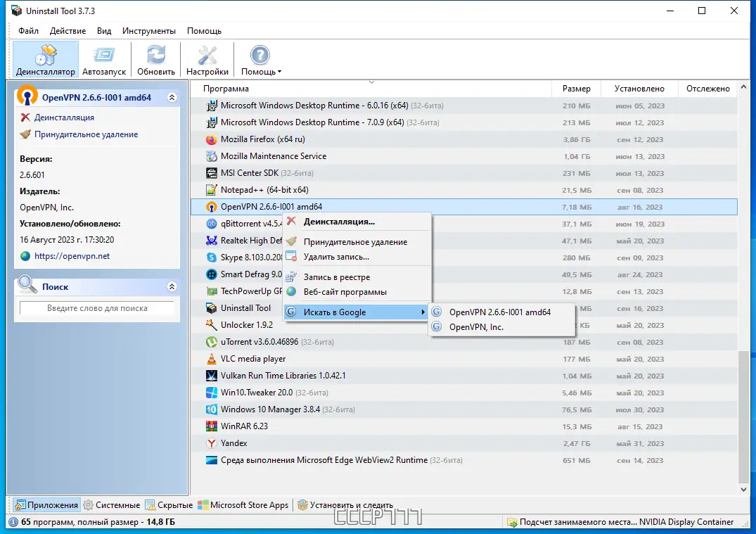Viewport: 756px width, 534px height.
Task: Click Принудительное удаление in the sidebar
Action: coord(86,134)
